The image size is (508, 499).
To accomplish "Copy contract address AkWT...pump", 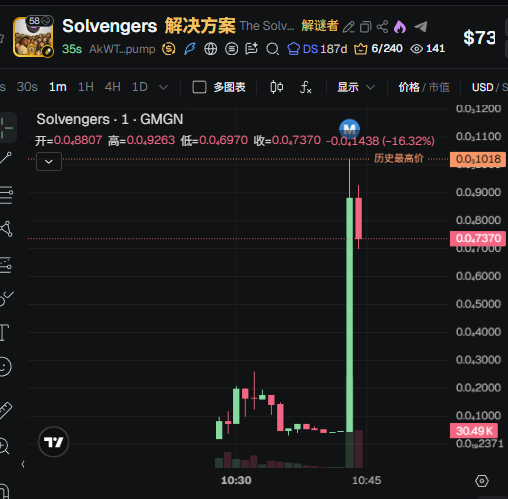I will [x=122, y=49].
